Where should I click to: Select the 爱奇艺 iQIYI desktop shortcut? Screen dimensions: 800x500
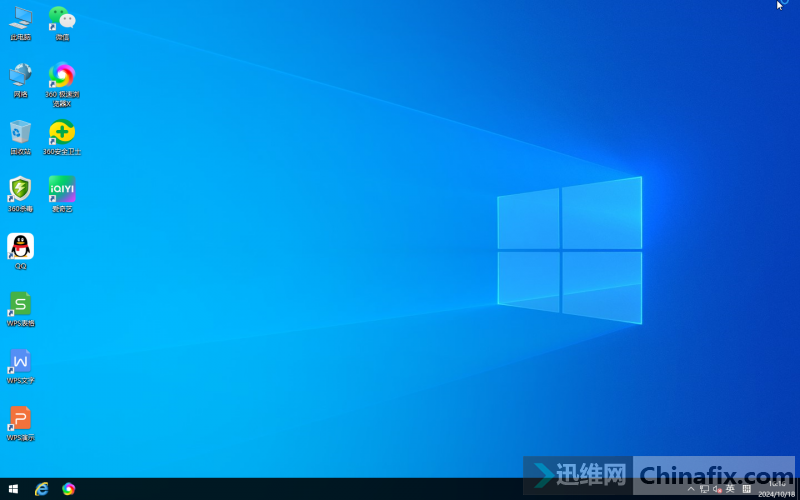click(x=62, y=195)
